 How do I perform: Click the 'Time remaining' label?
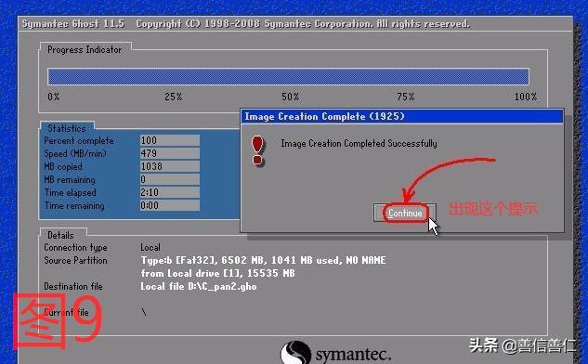[74, 206]
